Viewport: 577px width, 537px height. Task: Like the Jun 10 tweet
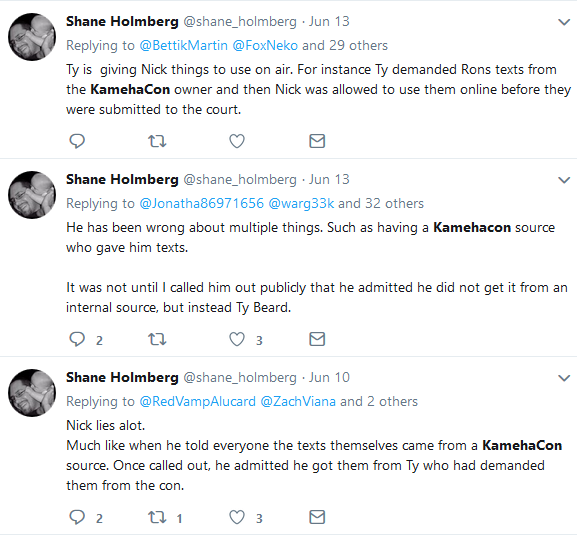pyautogui.click(x=237, y=517)
